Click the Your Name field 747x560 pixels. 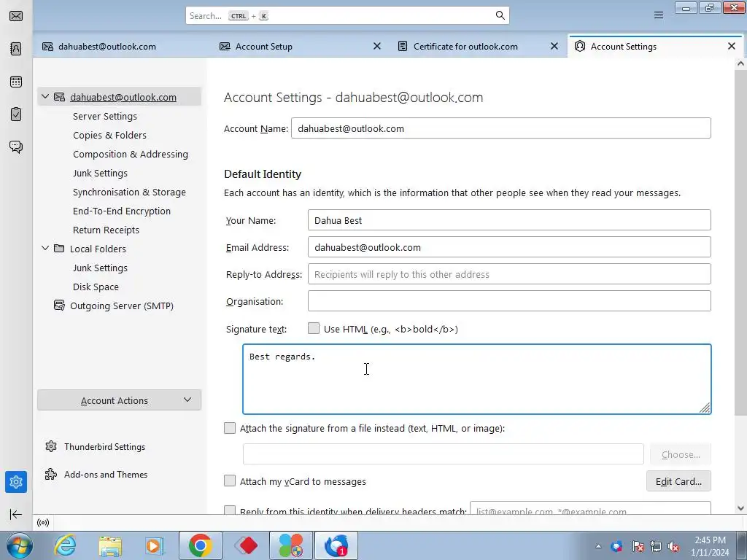click(509, 220)
